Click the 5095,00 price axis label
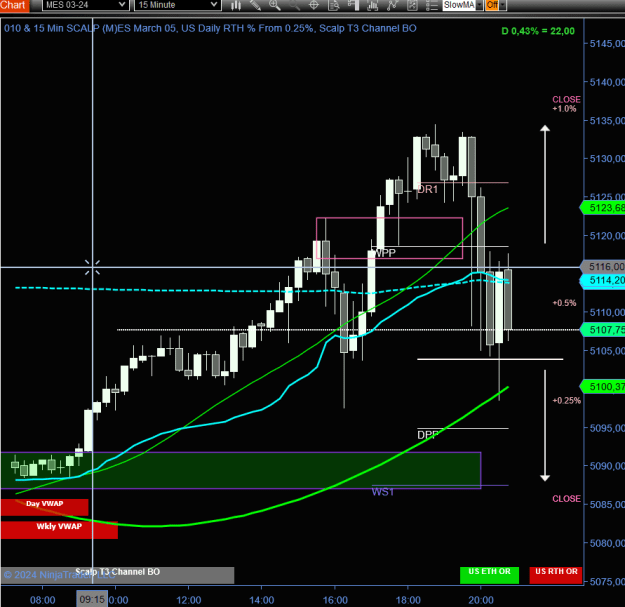Screen dimensions: 625x607 [607, 428]
